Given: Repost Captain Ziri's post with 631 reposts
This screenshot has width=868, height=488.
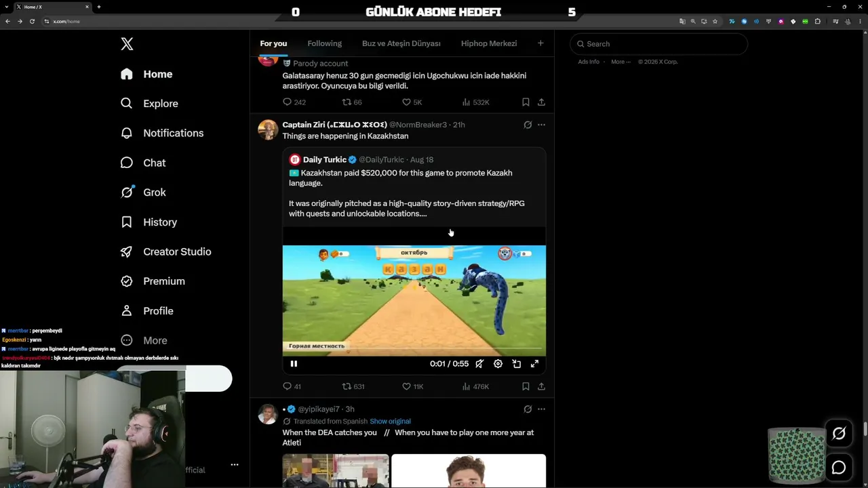Looking at the screenshot, I should coord(353,386).
